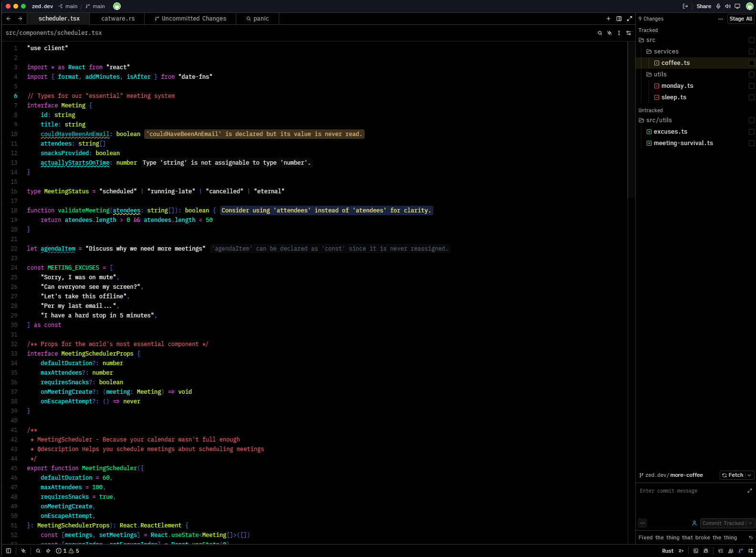Switch to the panic search tab

tap(258, 19)
